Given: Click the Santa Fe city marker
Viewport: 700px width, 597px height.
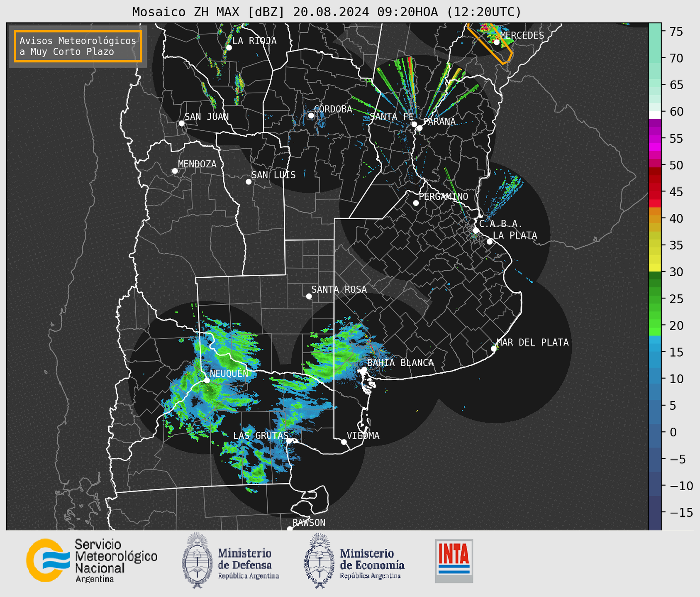Looking at the screenshot, I should coord(414,124).
